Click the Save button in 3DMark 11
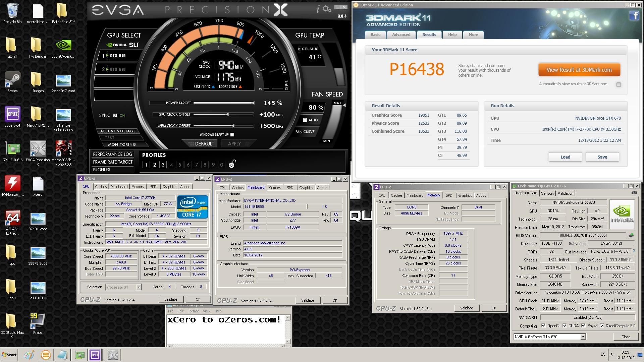This screenshot has height=362, width=644. pyautogui.click(x=602, y=157)
